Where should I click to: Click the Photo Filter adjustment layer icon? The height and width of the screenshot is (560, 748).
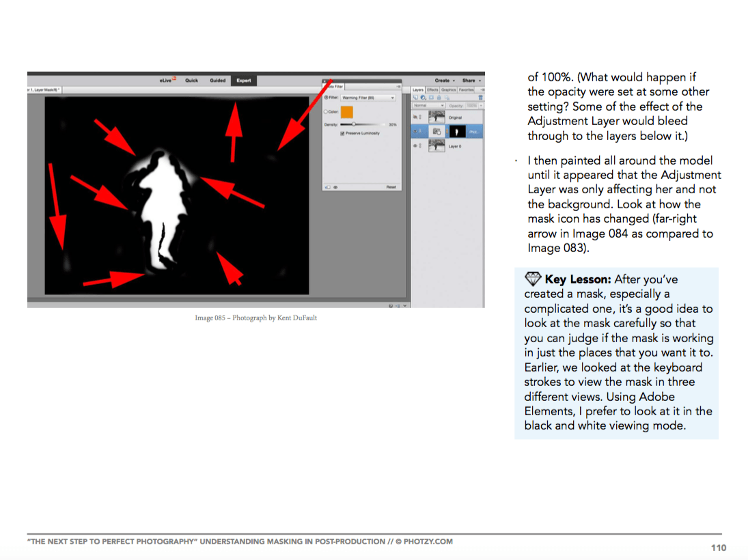click(x=436, y=131)
